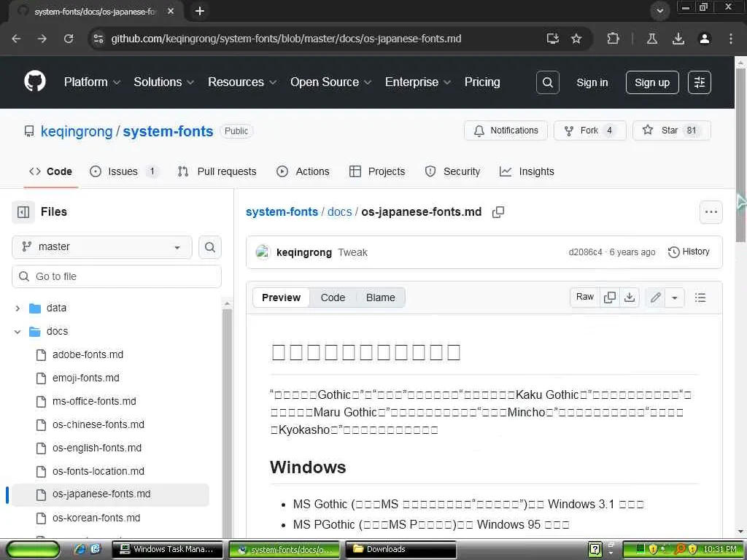
Task: View the file History
Action: click(x=689, y=252)
